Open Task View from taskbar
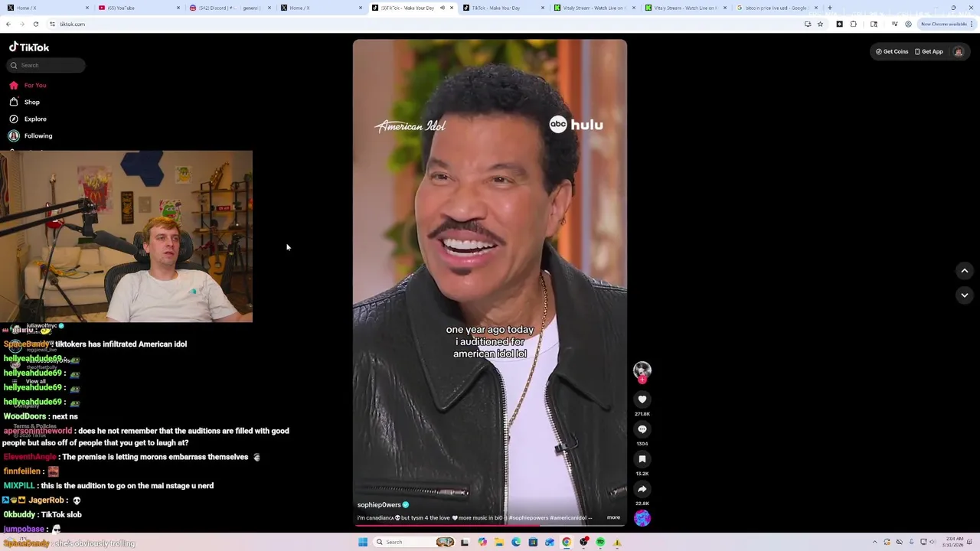Viewport: 980px width, 551px height. tap(464, 542)
